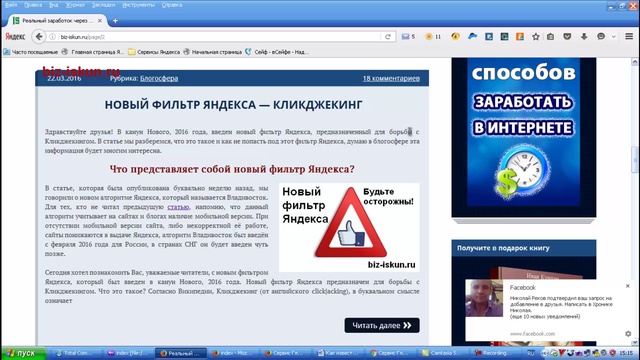Open the Журнал menu
This screenshot has height=360, width=640.
pyautogui.click(x=75, y=5)
